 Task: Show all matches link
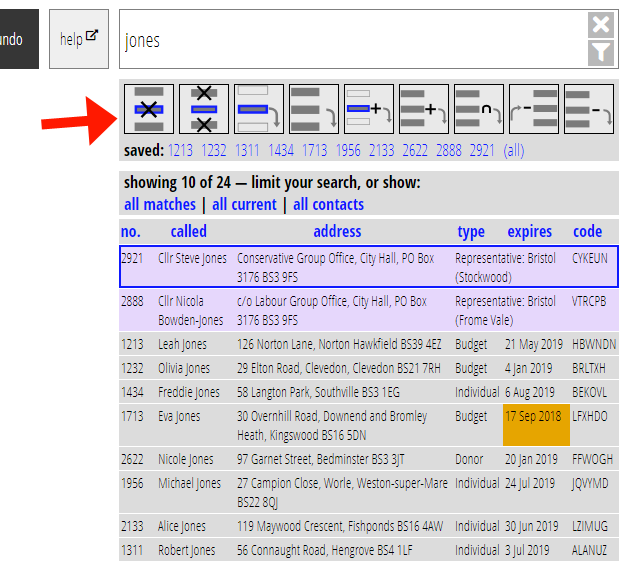pyautogui.click(x=160, y=204)
